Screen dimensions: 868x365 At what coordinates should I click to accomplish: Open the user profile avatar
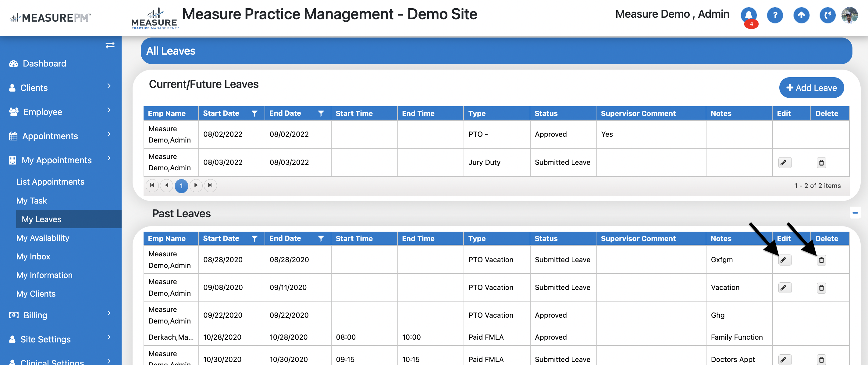[849, 15]
